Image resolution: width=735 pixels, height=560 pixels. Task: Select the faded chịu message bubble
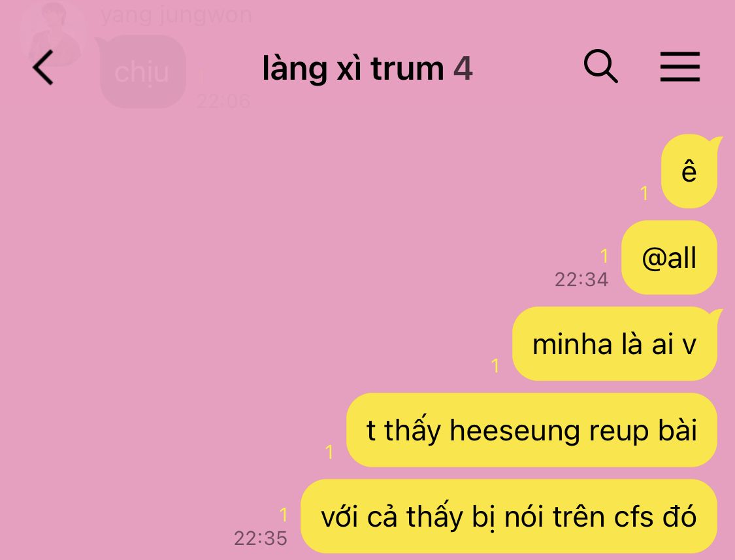click(x=142, y=71)
